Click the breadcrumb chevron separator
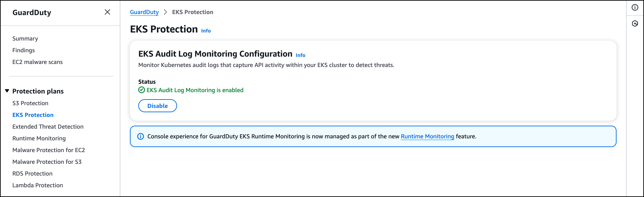The image size is (644, 197). [x=165, y=12]
